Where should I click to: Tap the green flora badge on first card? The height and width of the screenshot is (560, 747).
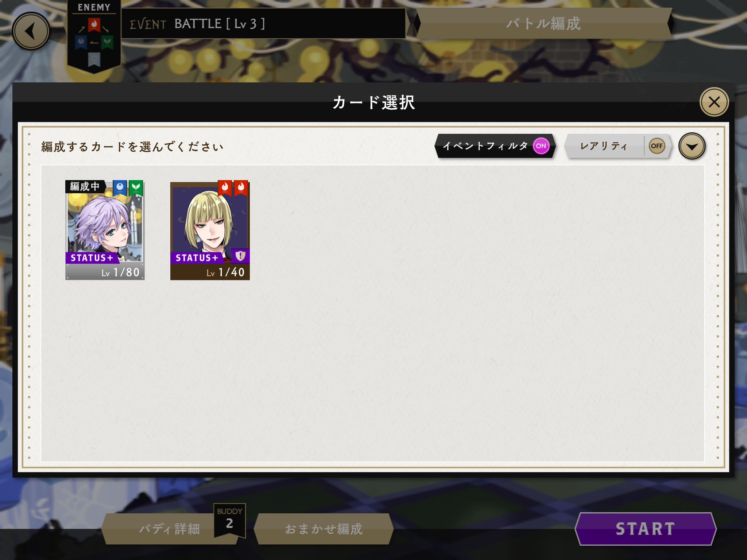tap(136, 188)
